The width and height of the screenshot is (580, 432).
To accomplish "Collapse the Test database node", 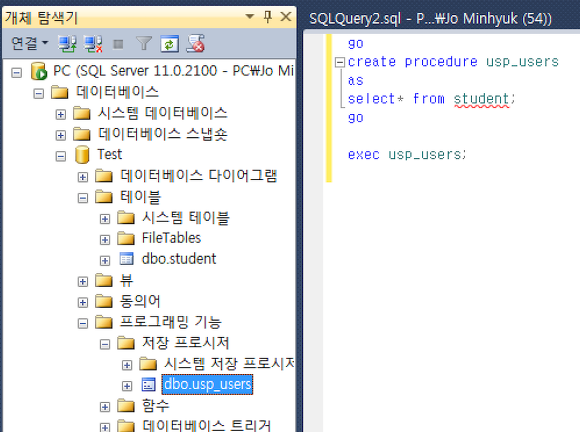I will [61, 156].
